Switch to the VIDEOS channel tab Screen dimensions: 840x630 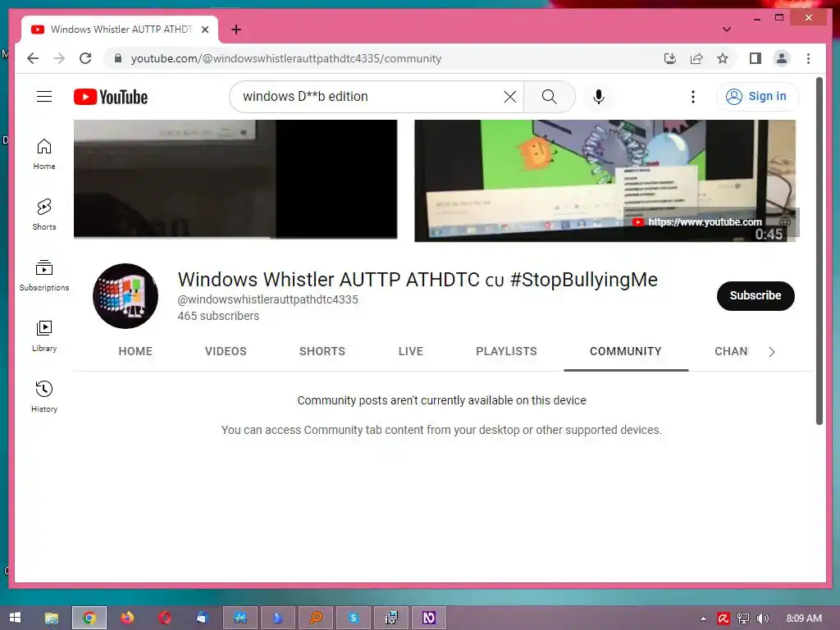tap(226, 351)
